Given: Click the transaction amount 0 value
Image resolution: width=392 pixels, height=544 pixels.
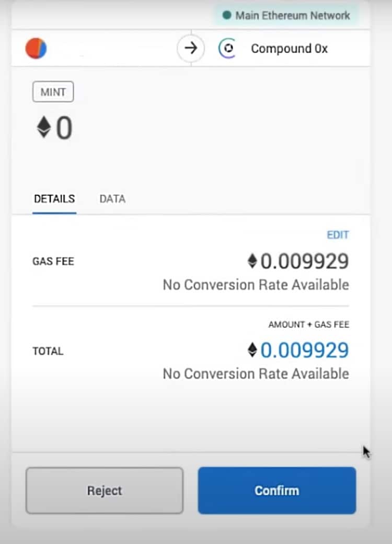Looking at the screenshot, I should [64, 128].
